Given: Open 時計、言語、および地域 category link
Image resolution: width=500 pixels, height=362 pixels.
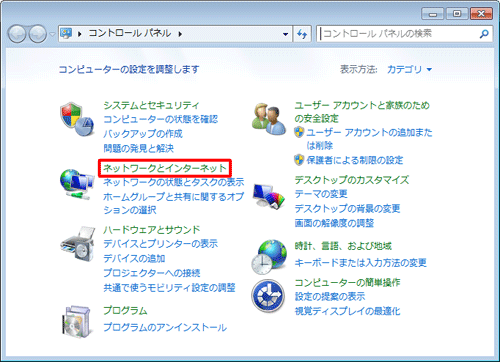Looking at the screenshot, I should click(343, 246).
